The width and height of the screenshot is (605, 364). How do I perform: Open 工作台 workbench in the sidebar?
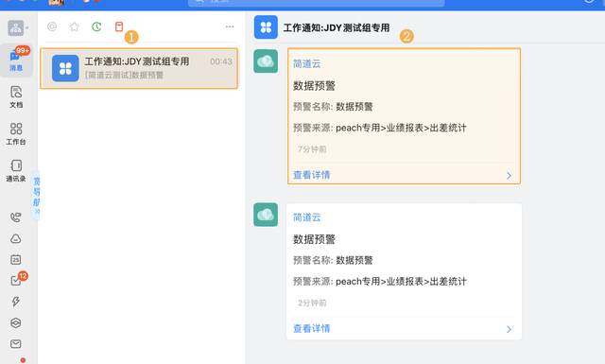pyautogui.click(x=16, y=134)
